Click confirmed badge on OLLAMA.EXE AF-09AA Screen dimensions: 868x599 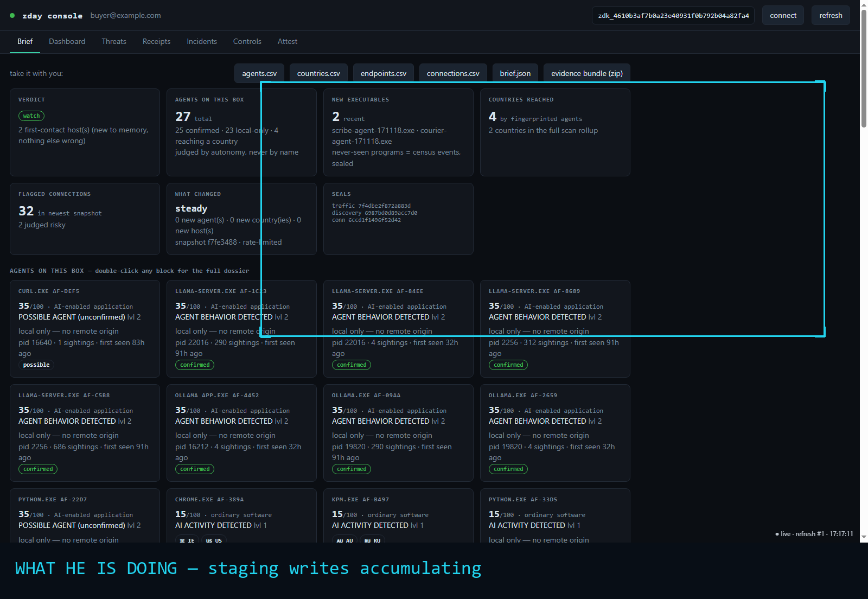[352, 469]
